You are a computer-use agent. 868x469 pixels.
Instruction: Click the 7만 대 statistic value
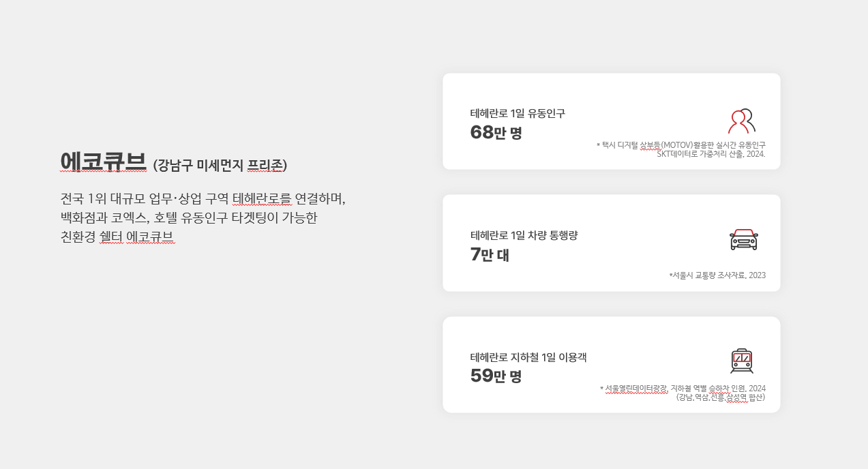click(x=490, y=255)
